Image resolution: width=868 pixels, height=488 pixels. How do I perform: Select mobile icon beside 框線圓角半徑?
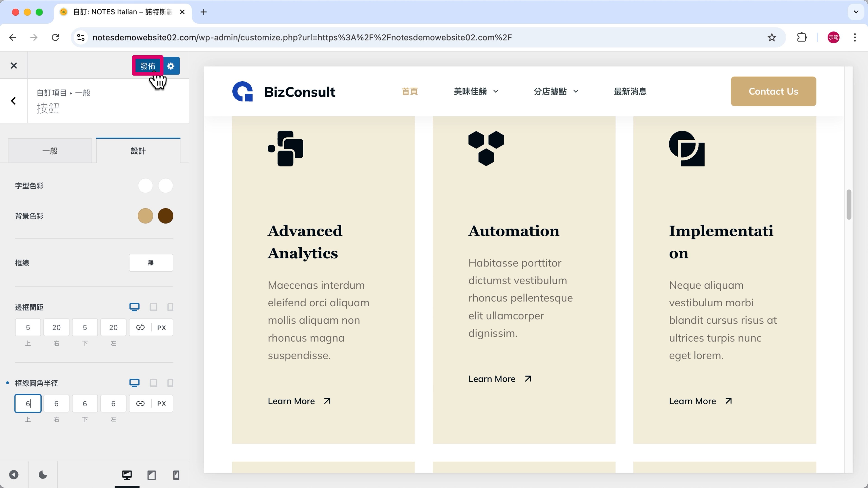point(170,383)
